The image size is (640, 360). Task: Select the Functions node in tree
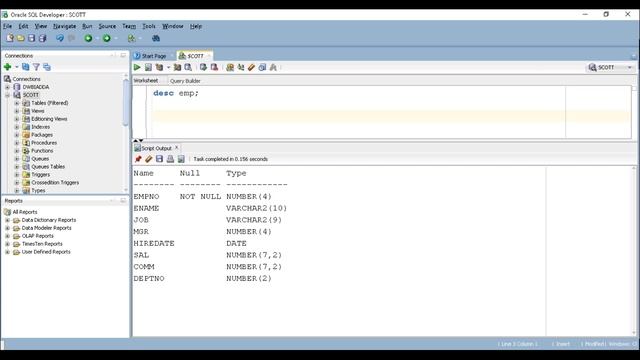(42, 151)
